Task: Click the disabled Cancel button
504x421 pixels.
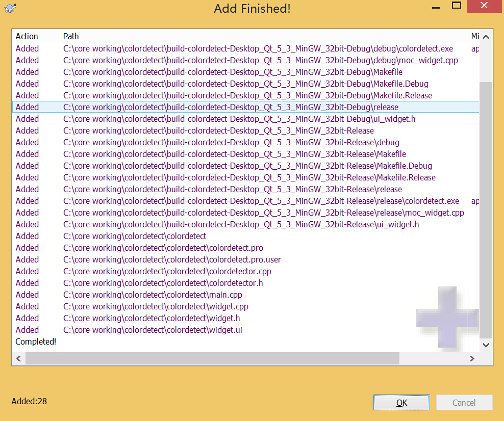Action: point(464,402)
